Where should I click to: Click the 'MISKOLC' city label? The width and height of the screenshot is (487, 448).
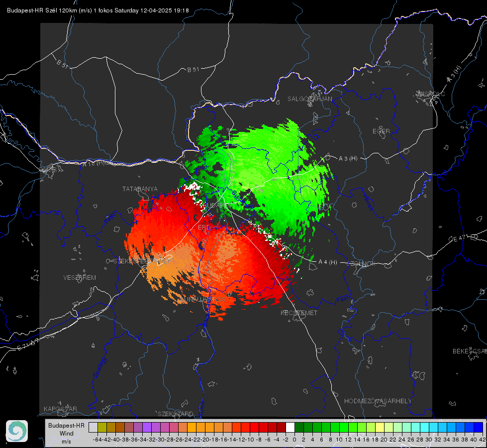(431, 94)
